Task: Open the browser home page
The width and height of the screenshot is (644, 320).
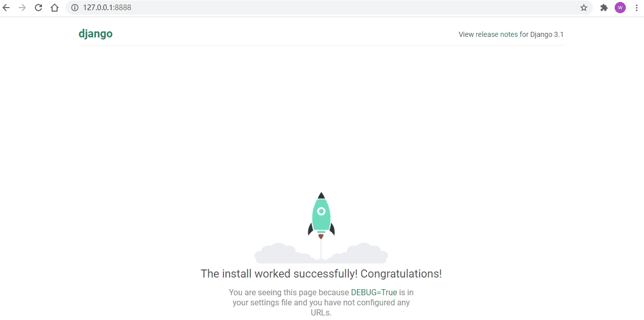Action: tap(55, 8)
